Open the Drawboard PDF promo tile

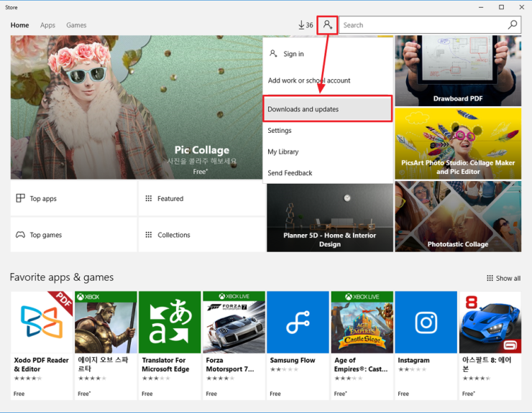click(x=458, y=71)
